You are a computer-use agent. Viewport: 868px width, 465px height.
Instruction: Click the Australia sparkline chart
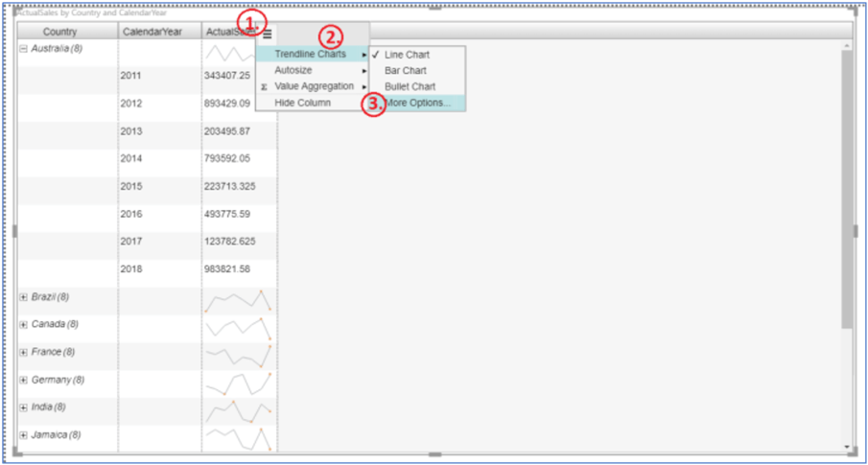[230, 54]
